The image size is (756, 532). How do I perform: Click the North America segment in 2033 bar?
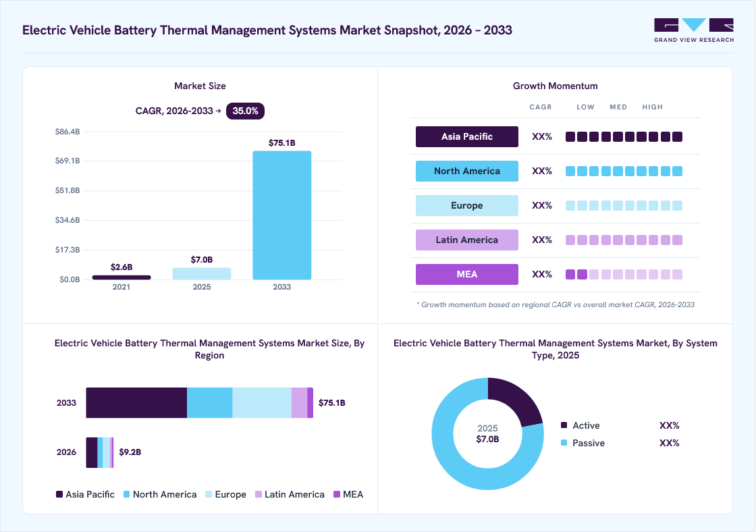coord(210,403)
